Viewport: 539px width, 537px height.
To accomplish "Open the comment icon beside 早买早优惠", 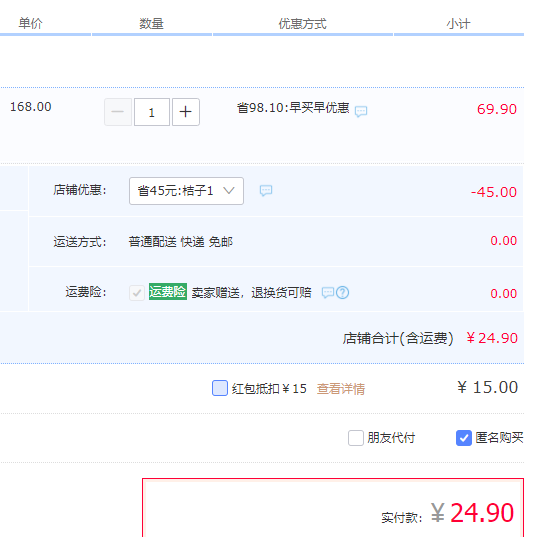I will [x=361, y=111].
